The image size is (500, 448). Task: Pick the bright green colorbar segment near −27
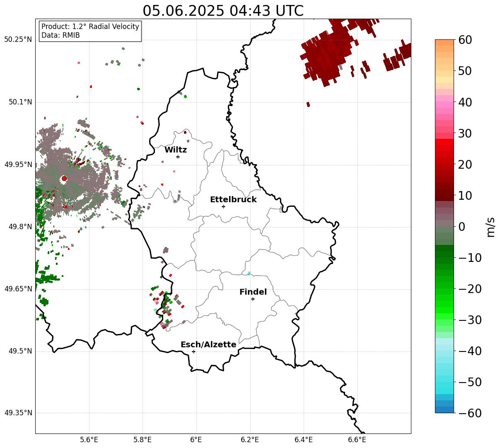point(444,311)
